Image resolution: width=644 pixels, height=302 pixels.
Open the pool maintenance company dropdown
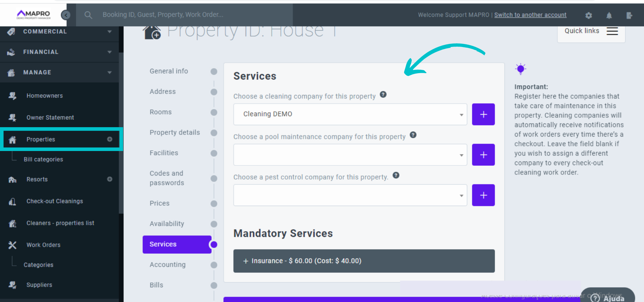(350, 155)
